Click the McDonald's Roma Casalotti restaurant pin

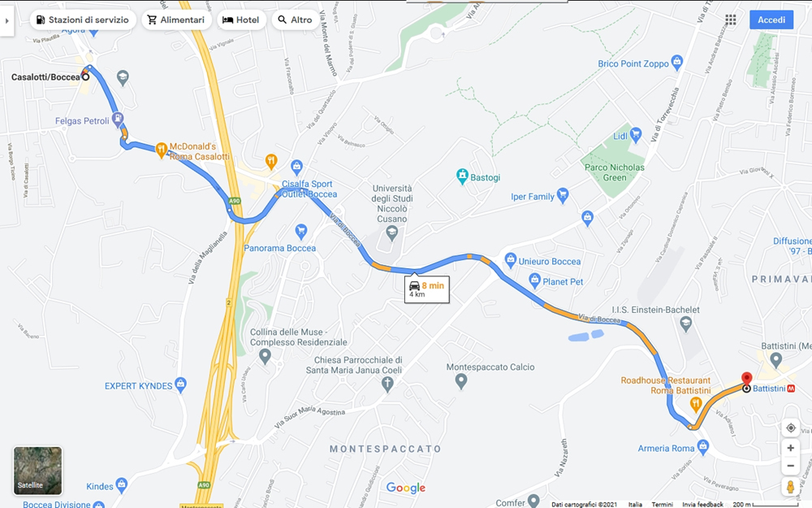point(161,150)
